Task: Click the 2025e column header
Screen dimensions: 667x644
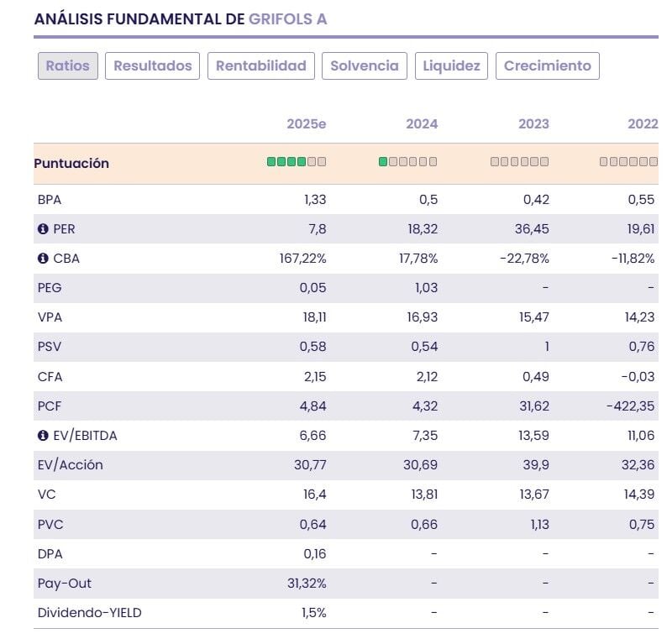Action: pyautogui.click(x=306, y=124)
